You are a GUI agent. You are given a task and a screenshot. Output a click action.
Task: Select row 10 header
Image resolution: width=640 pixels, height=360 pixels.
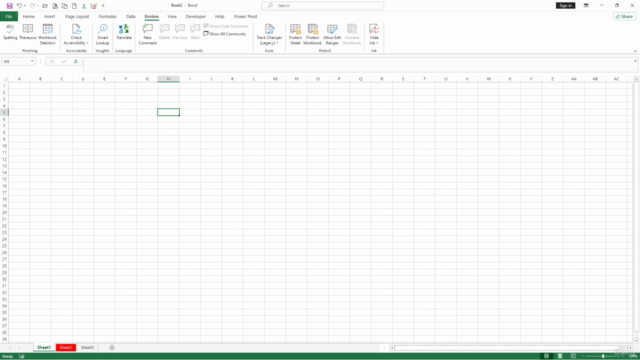[x=4, y=146]
